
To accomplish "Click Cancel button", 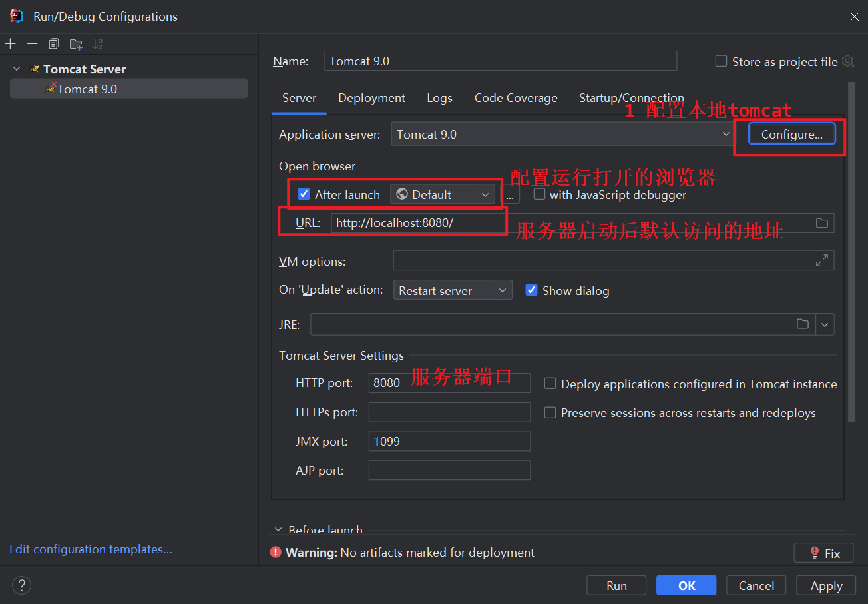I will click(756, 585).
